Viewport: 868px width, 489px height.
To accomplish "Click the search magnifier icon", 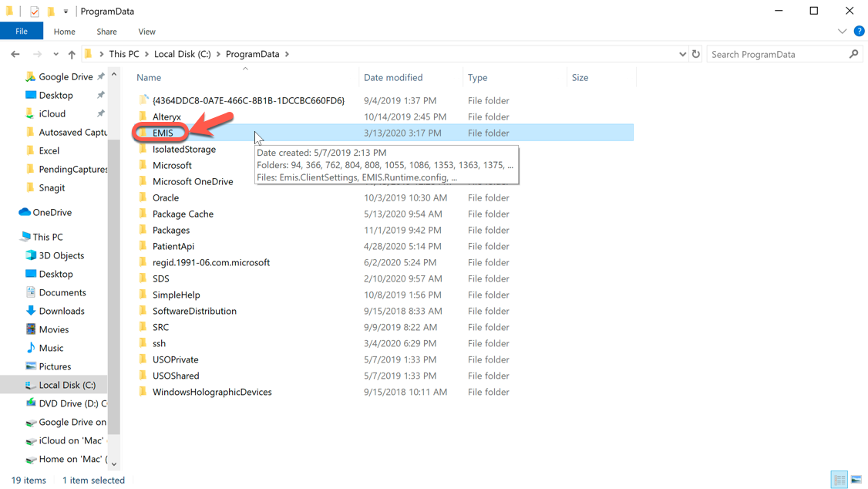I will pyautogui.click(x=853, y=54).
